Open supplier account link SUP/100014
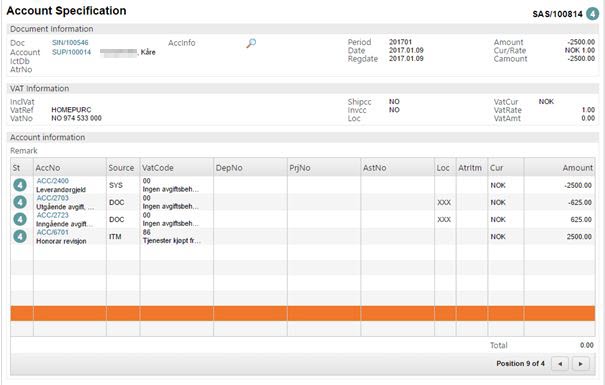 71,52
